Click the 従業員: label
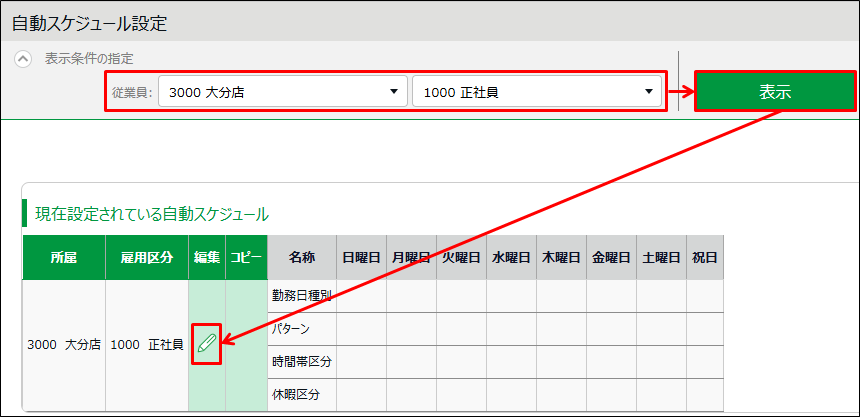 tap(131, 93)
